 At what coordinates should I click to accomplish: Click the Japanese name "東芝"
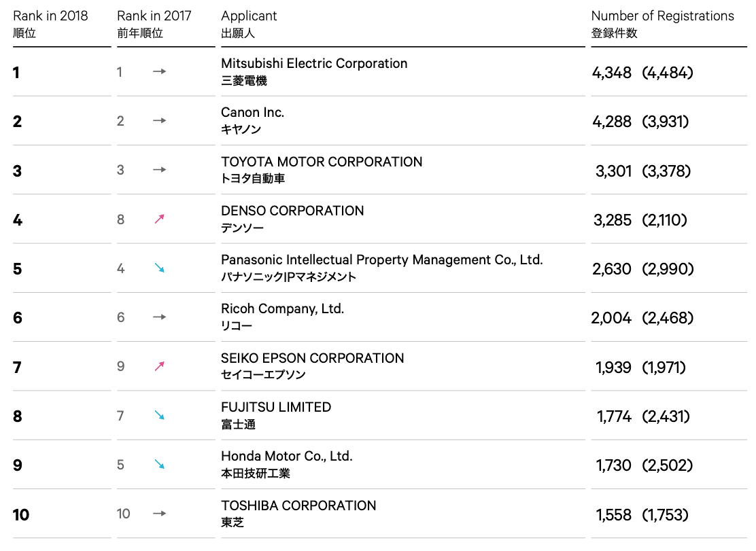click(x=233, y=522)
